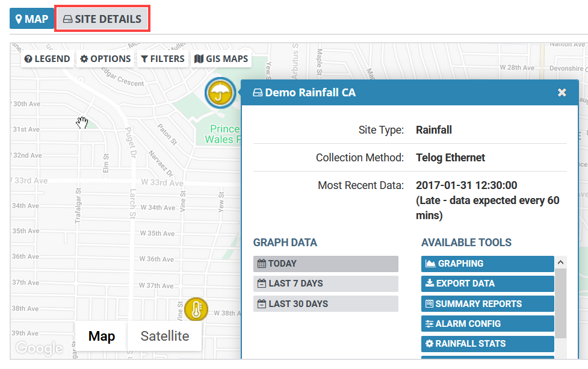Open ALARM CONFIG tool
Viewport: 588px width, 369px height.
tap(487, 324)
